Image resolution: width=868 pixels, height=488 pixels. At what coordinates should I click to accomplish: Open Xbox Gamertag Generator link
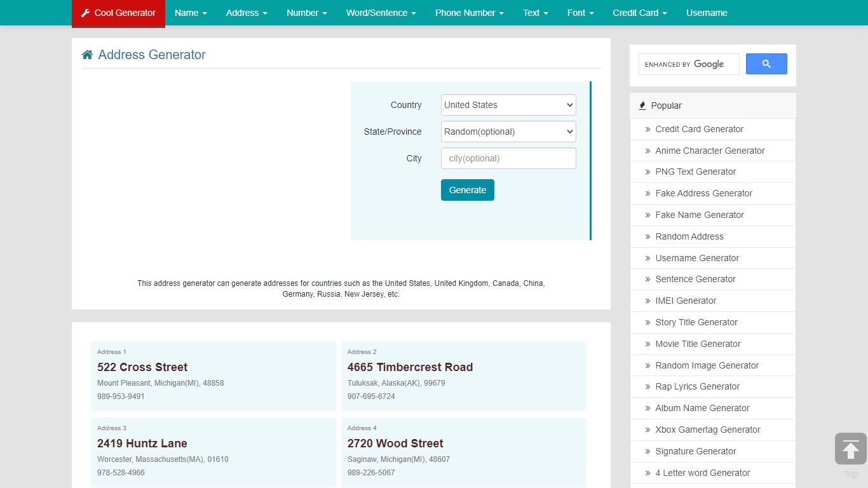[x=708, y=430]
